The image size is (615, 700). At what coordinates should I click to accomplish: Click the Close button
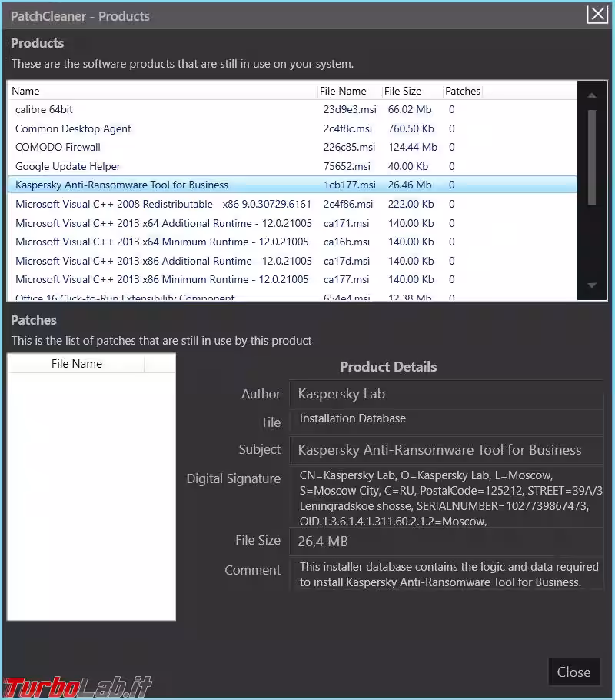(573, 672)
